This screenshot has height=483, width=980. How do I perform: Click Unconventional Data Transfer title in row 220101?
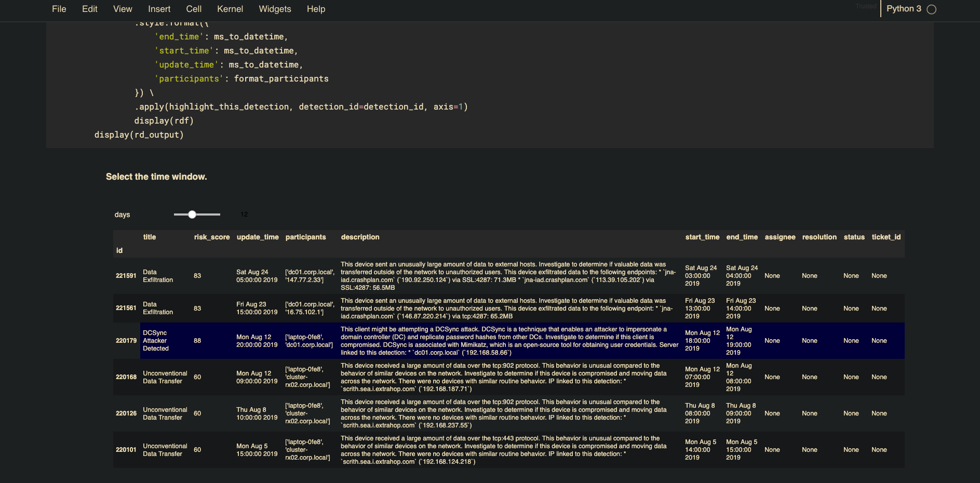[165, 450]
